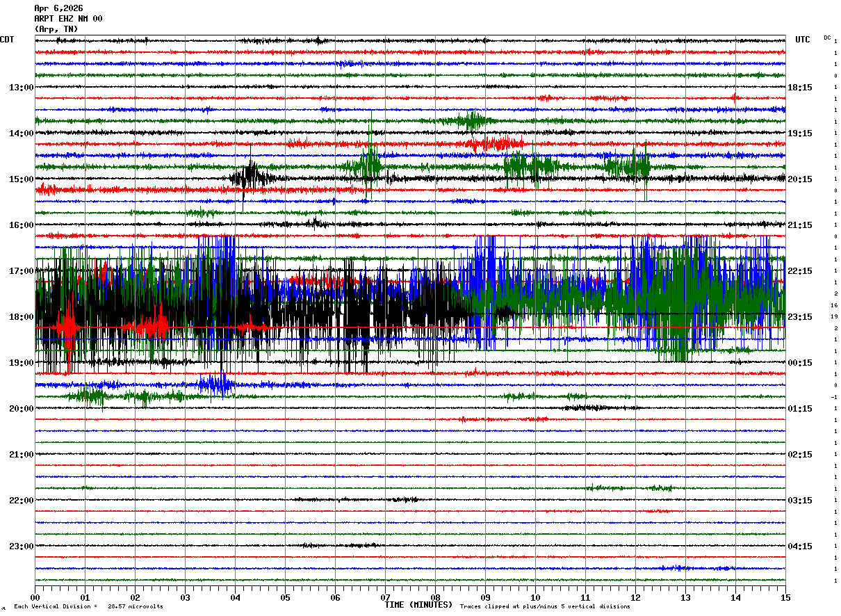This screenshot has width=841, height=616.
Task: Click the 09 minute axis tick label
Action: pos(485,597)
